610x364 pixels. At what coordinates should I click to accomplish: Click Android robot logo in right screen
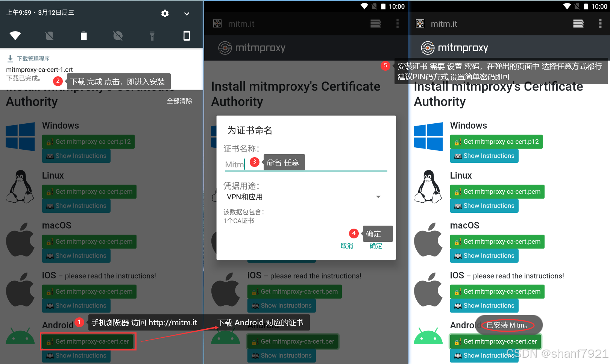428,335
